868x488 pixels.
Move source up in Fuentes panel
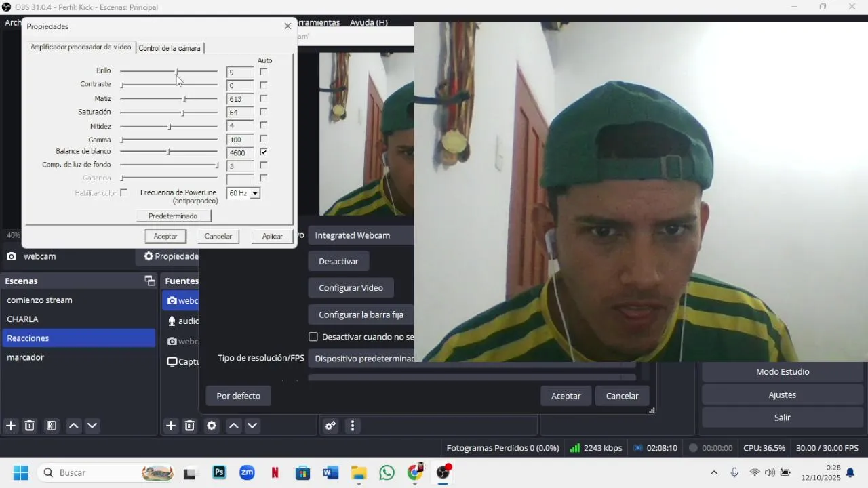click(x=233, y=426)
